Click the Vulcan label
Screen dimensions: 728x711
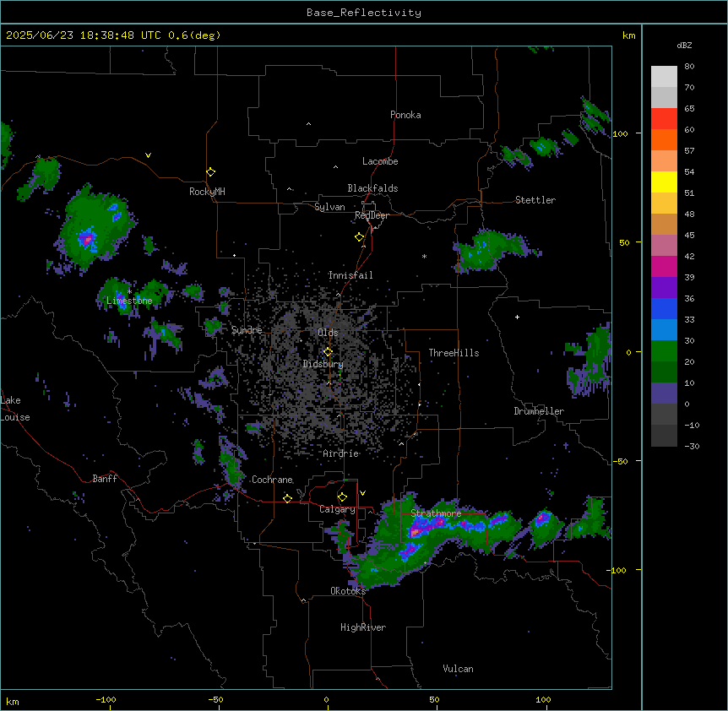click(x=458, y=669)
